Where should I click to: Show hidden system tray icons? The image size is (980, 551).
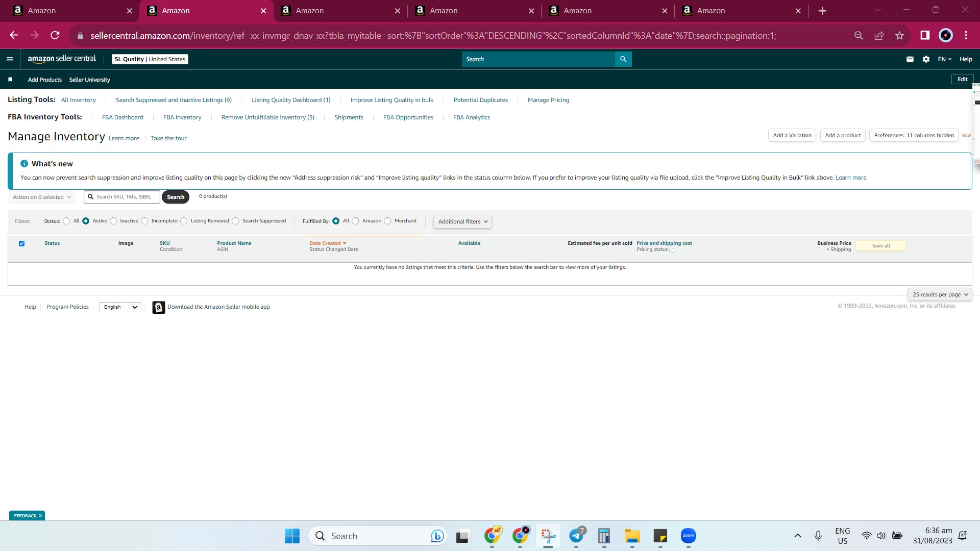point(797,536)
